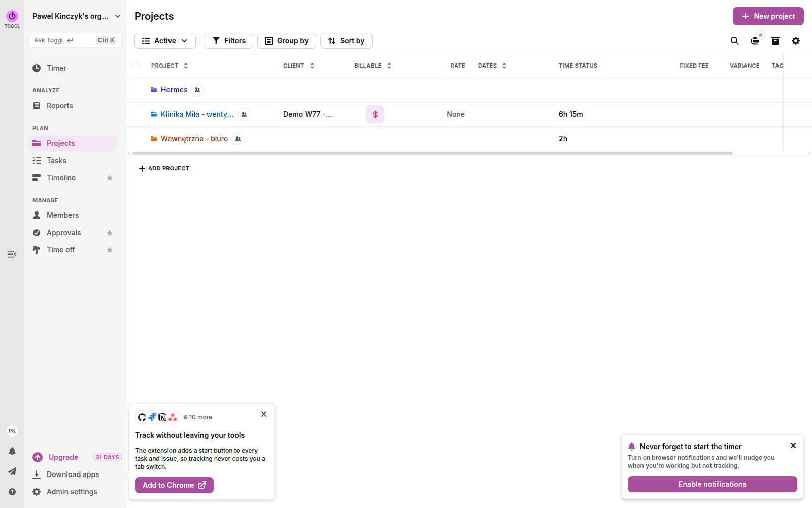Open the Group by dropdown
The width and height of the screenshot is (812, 508).
click(287, 41)
